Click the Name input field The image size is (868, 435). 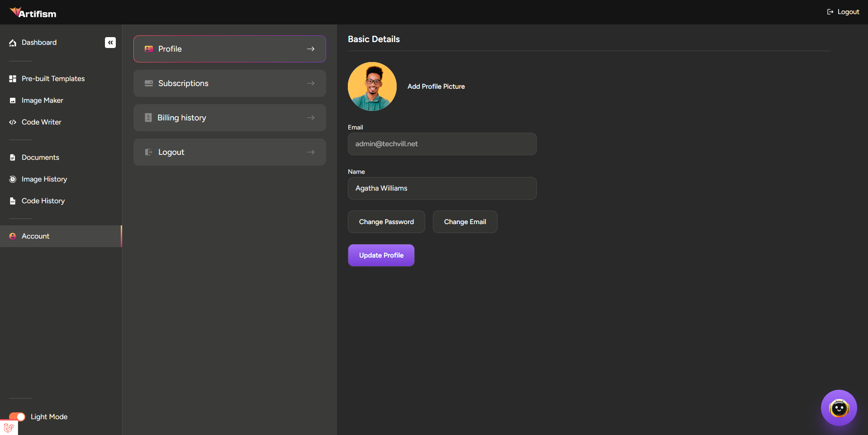[x=442, y=188]
